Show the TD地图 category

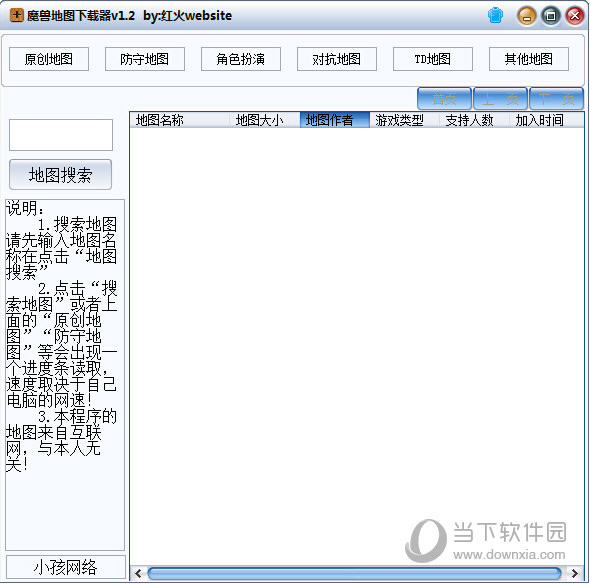click(433, 59)
